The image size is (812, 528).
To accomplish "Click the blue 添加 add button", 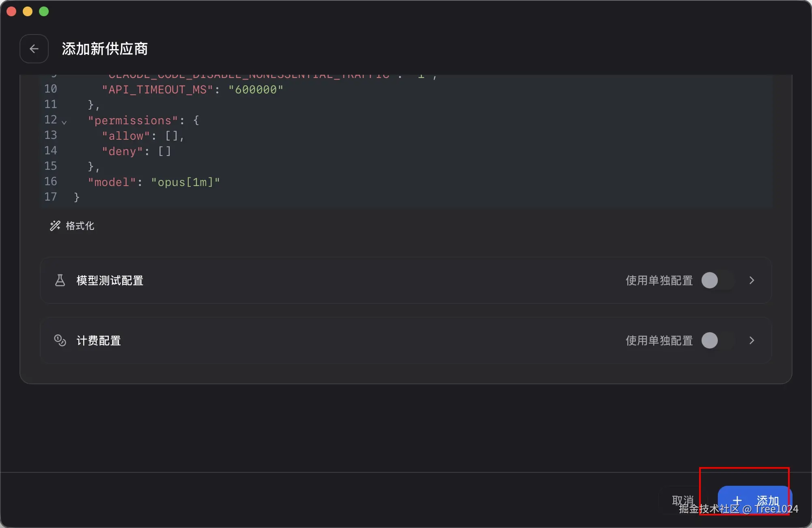I will 755,500.
